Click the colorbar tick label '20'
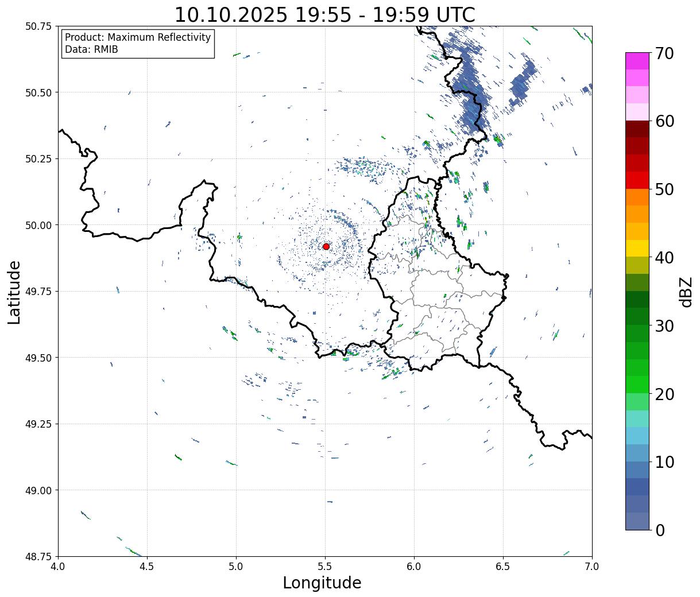 pyautogui.click(x=664, y=394)
